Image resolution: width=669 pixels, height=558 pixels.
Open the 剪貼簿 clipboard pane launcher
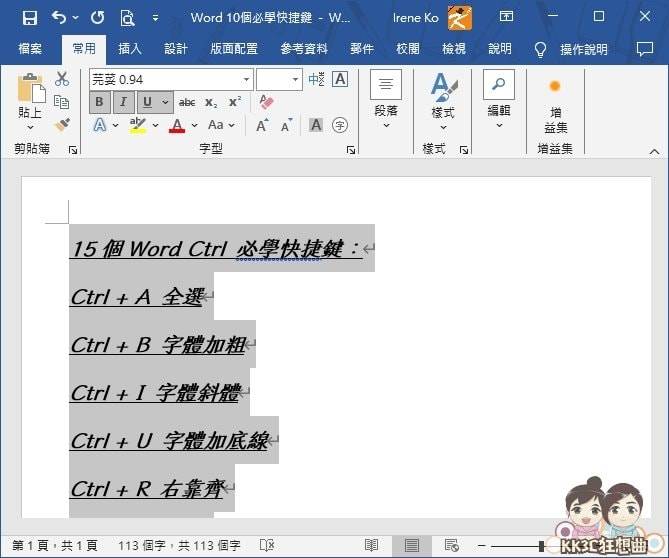pos(73,150)
